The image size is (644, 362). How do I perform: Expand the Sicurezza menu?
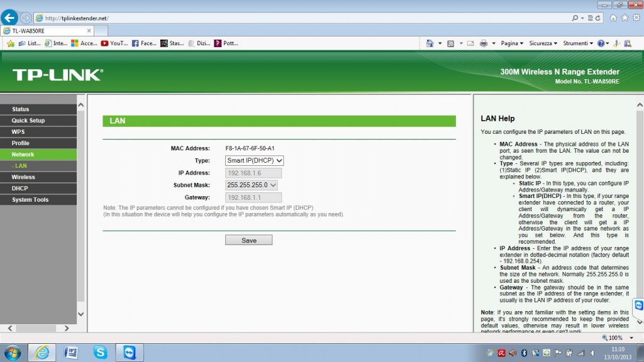click(543, 43)
